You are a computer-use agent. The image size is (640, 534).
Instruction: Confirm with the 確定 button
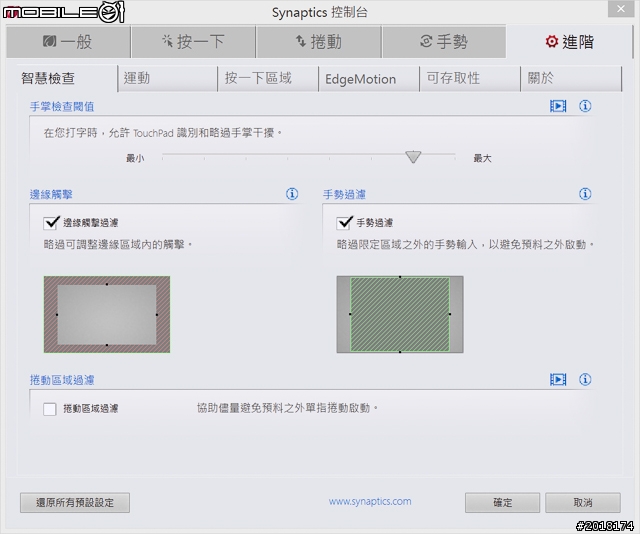coord(502,503)
